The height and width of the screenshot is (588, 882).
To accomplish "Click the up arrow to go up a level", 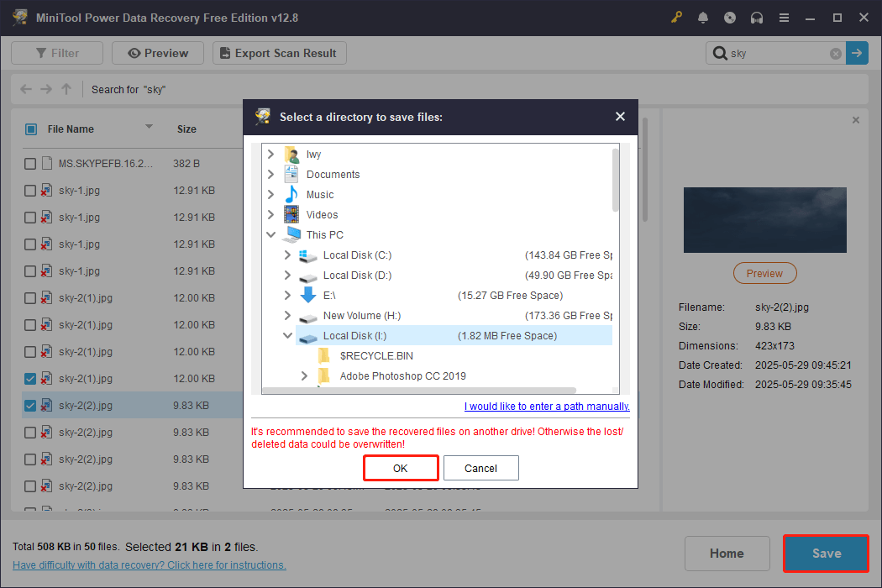I will pyautogui.click(x=66, y=88).
